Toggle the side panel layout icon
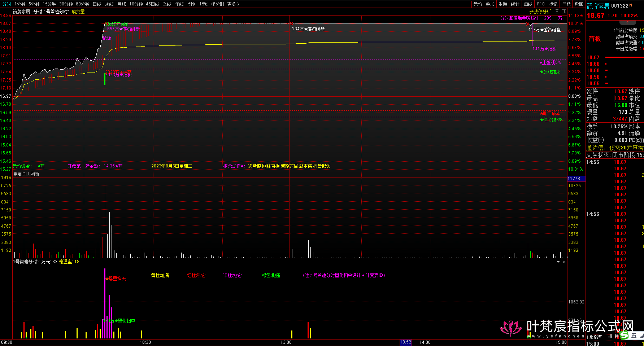Viewport: 644px width, 346px height. (564, 12)
